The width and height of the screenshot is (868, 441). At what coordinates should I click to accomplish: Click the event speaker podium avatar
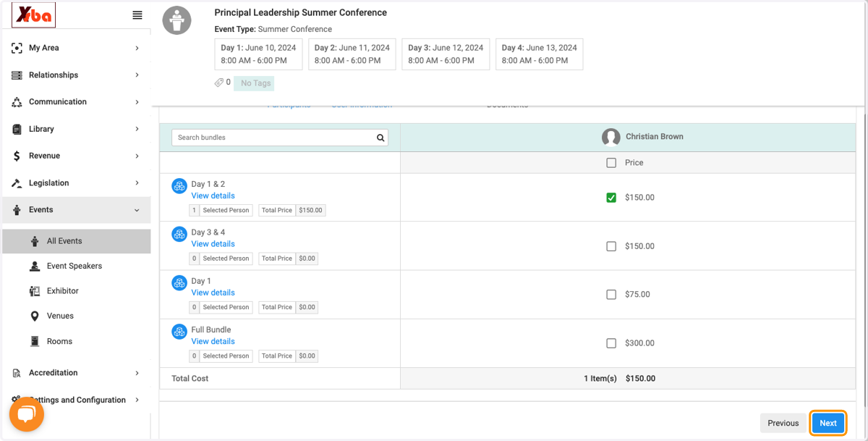pyautogui.click(x=177, y=20)
